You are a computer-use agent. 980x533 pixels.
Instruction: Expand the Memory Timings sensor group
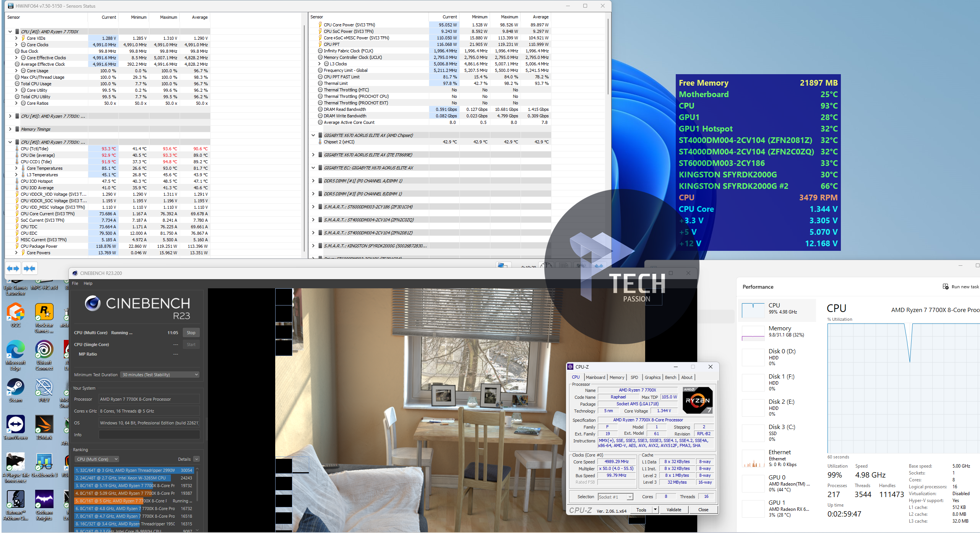[x=10, y=129]
